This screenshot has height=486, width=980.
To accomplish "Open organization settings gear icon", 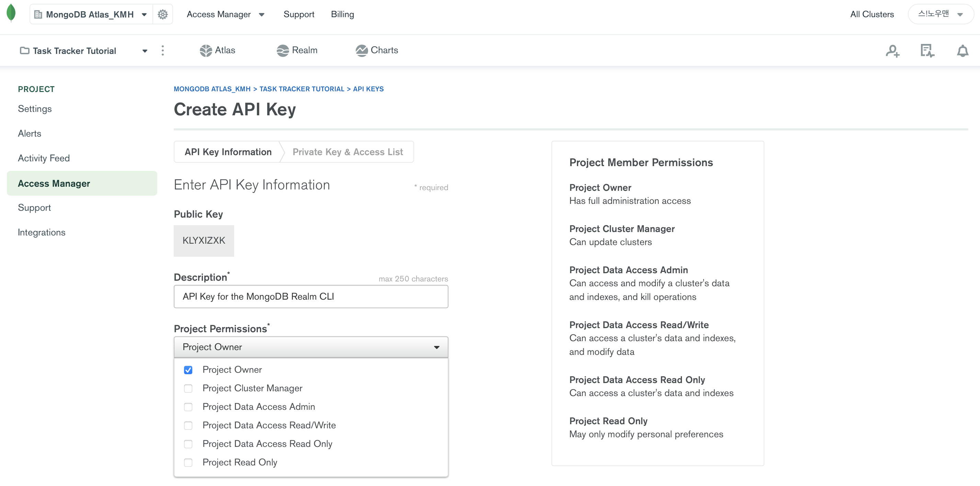I will pyautogui.click(x=162, y=14).
